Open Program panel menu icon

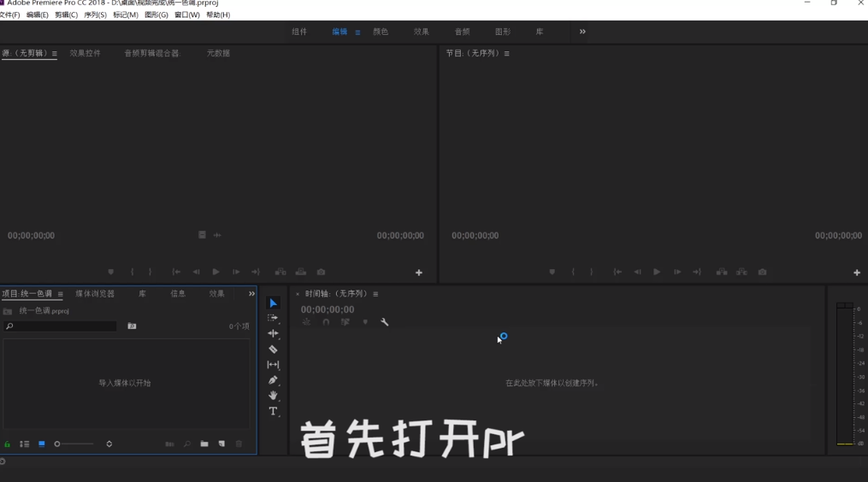(506, 54)
